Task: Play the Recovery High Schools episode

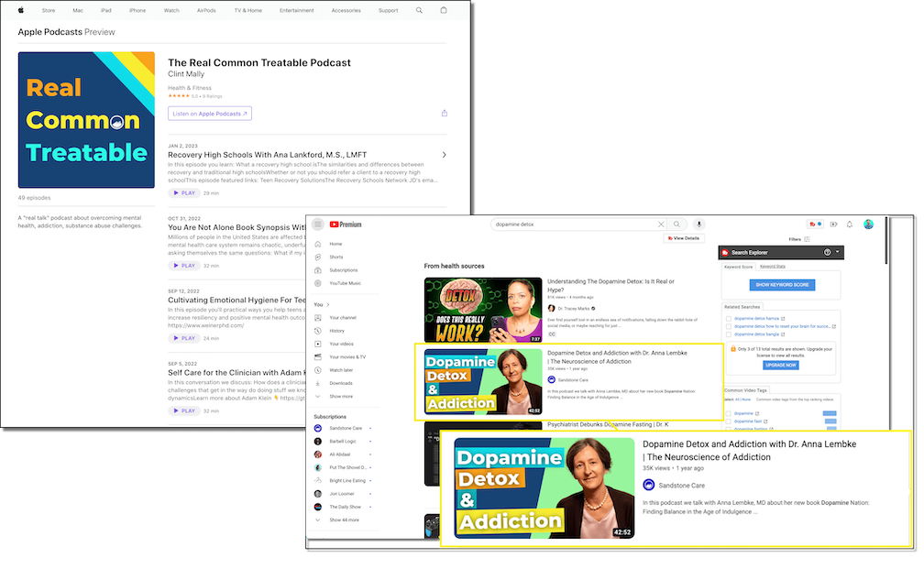Action: coord(184,193)
